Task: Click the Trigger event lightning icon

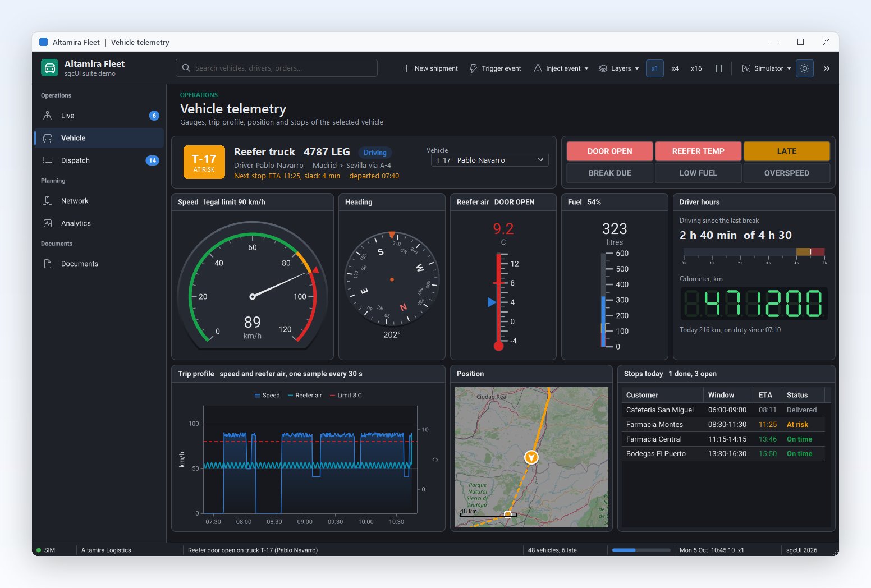Action: [x=474, y=68]
